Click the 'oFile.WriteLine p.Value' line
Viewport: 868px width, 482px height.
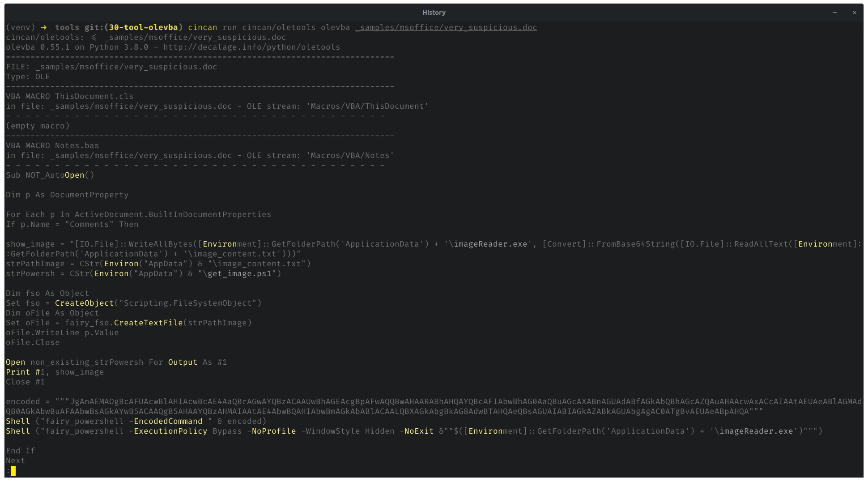62,333
